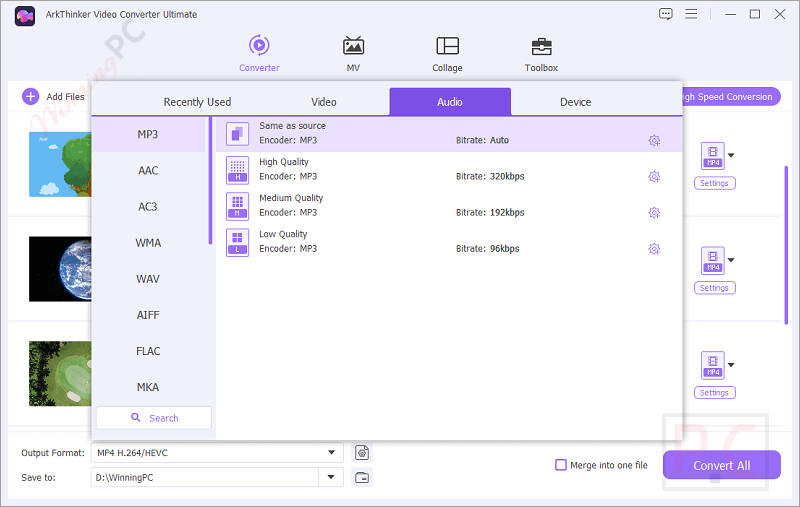Select FLAC in format list
The height and width of the screenshot is (507, 800).
148,351
